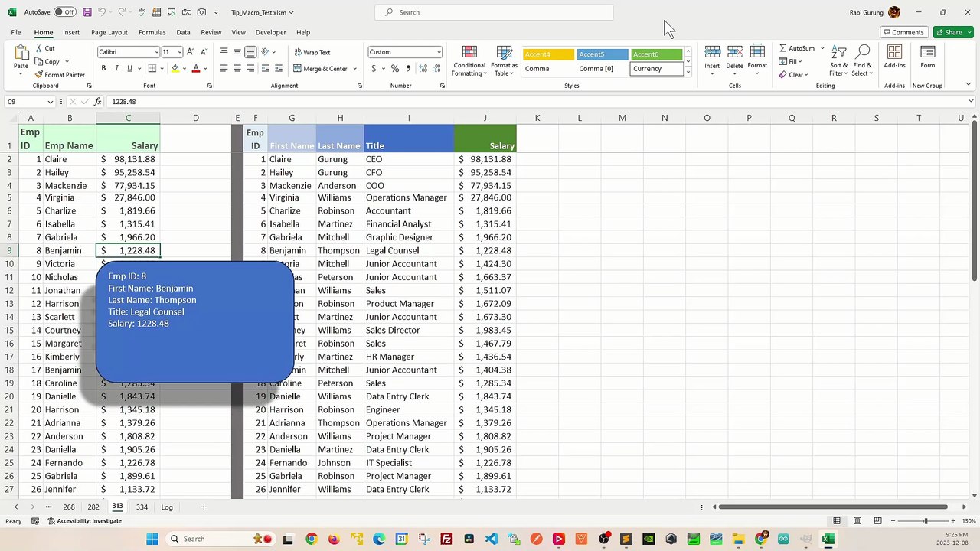Expand the AutoSum dropdown arrow
Screen dimensions: 980x551
point(822,48)
